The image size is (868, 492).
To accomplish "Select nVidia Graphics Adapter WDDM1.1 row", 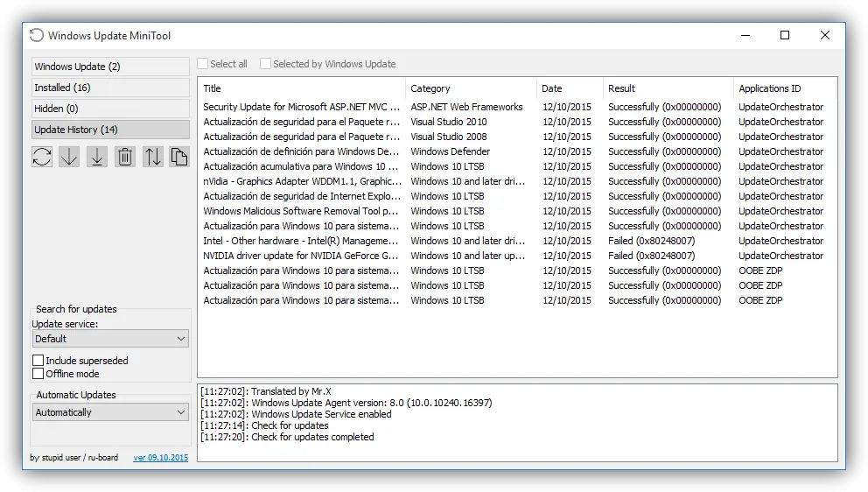I will click(x=516, y=182).
